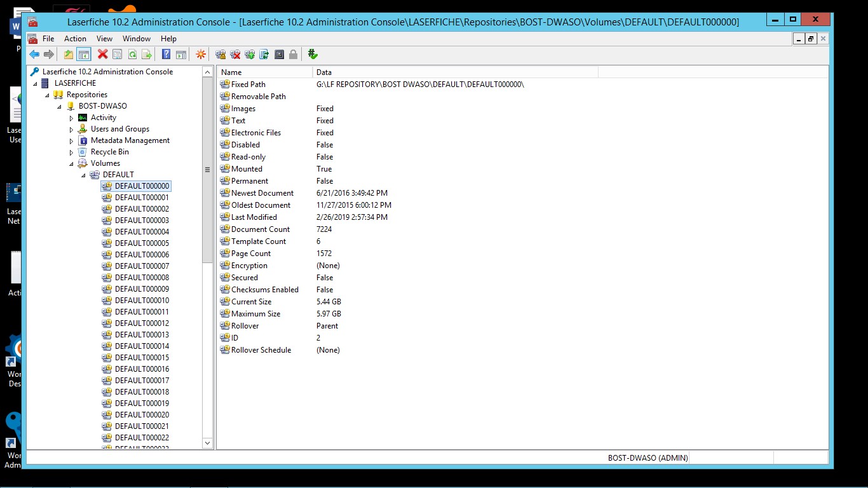Select Metadata Management in the tree

tap(130, 140)
